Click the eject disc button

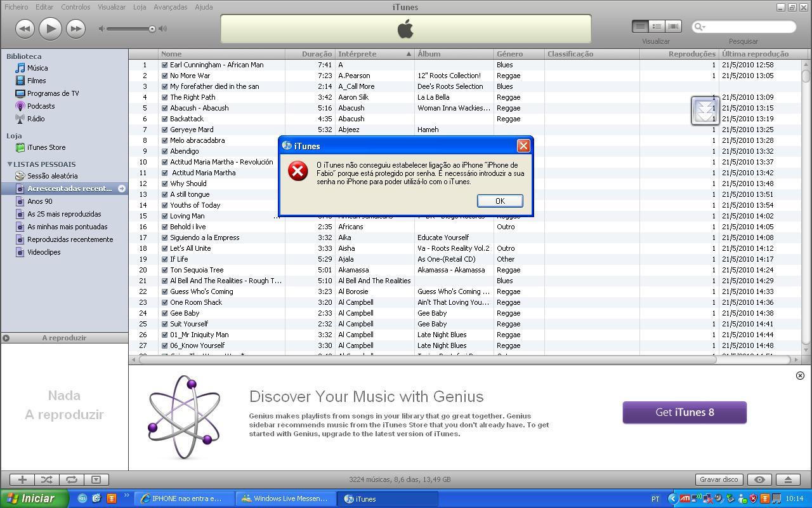(x=789, y=479)
